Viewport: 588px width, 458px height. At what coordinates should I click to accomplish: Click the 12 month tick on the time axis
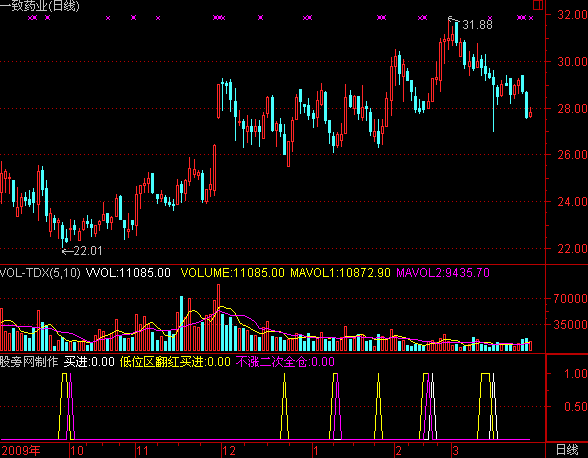tap(229, 450)
